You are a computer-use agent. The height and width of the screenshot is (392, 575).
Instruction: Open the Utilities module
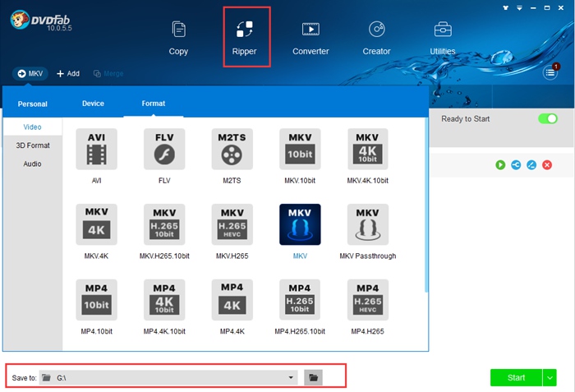[442, 37]
